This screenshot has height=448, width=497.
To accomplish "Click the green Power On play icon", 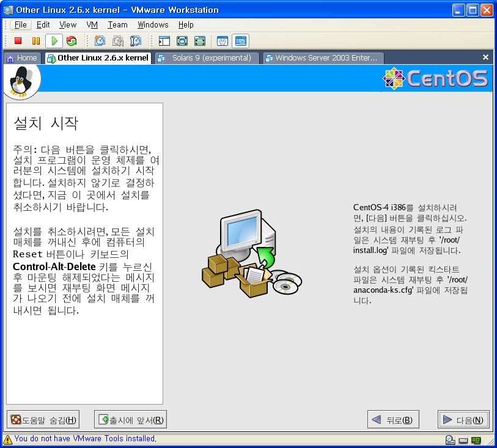I will click(x=54, y=41).
